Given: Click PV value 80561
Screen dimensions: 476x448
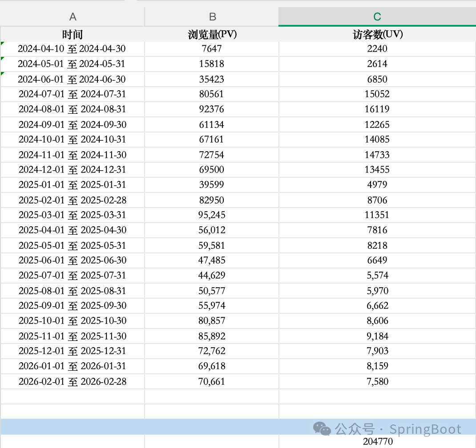Looking at the screenshot, I should pos(212,94).
